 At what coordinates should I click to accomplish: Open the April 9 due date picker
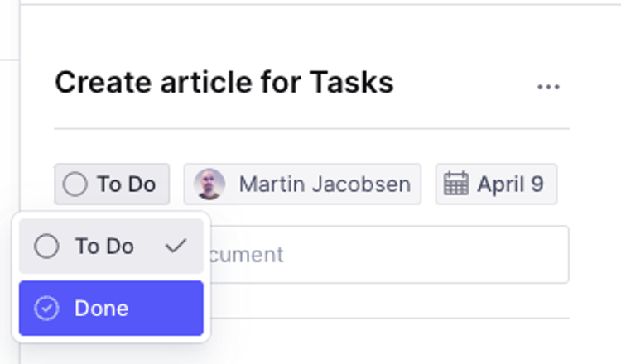click(496, 184)
